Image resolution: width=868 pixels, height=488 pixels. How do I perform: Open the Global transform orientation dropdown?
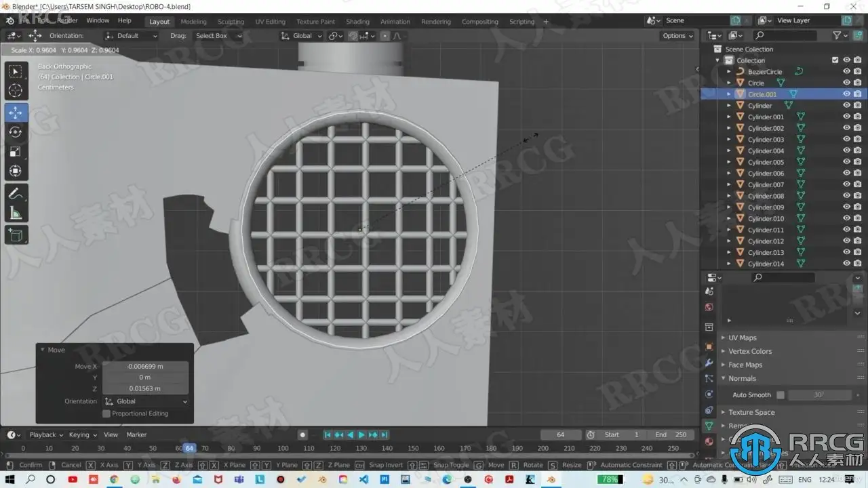click(302, 36)
